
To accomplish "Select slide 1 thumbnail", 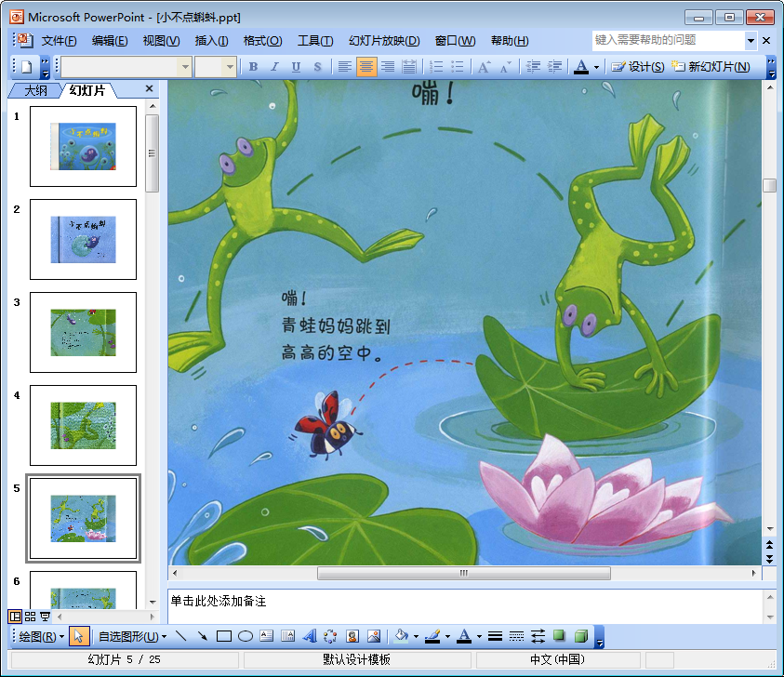I will [83, 147].
